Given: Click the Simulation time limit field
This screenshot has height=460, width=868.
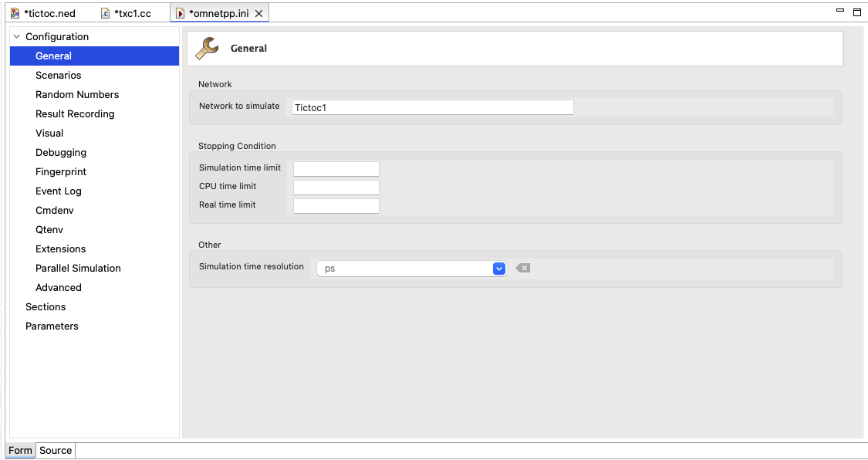Looking at the screenshot, I should tap(336, 169).
